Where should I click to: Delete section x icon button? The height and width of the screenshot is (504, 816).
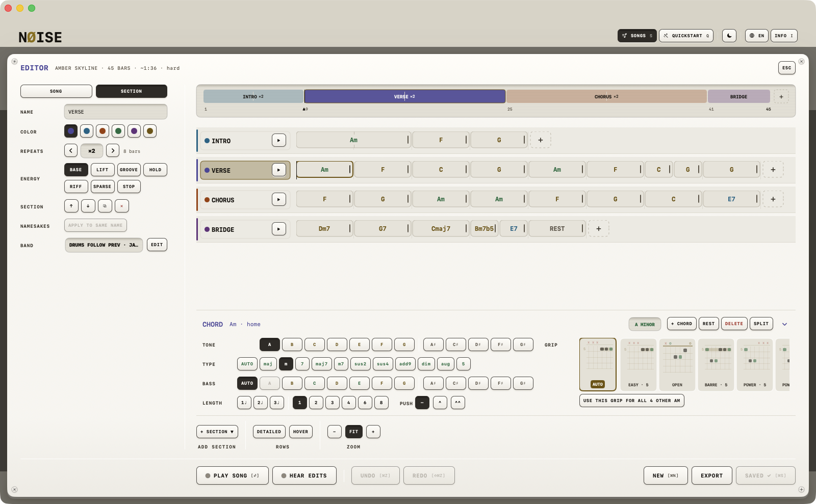click(x=122, y=206)
